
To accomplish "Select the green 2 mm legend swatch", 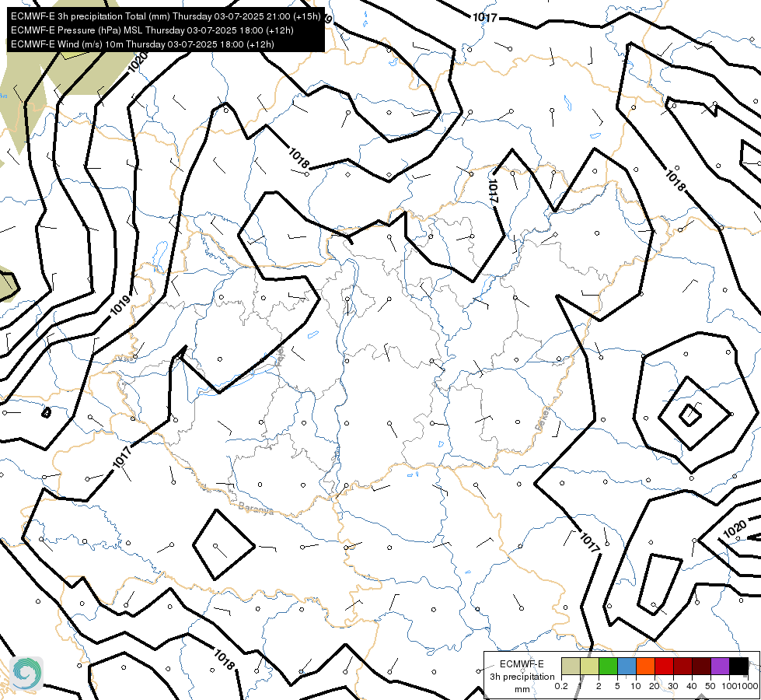I will pos(608,667).
